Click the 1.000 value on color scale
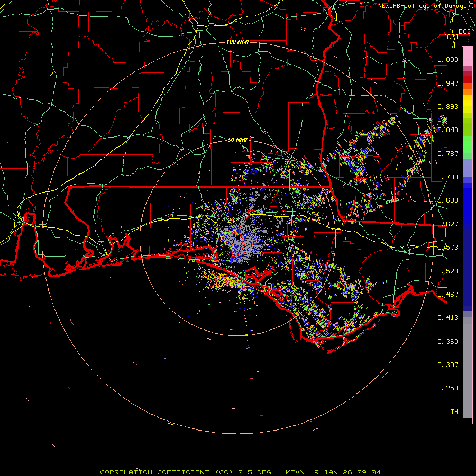This screenshot has height=476, width=476. pos(448,59)
